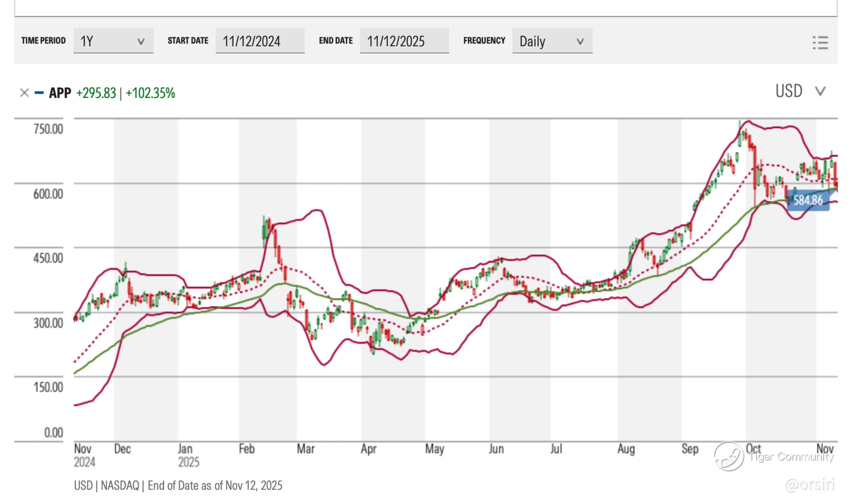The image size is (852, 504).
Task: Click the Tiger Community logo icon
Action: point(729,456)
